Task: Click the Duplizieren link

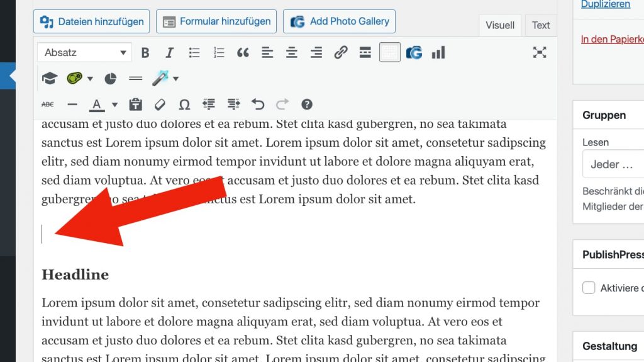Action: [605, 4]
